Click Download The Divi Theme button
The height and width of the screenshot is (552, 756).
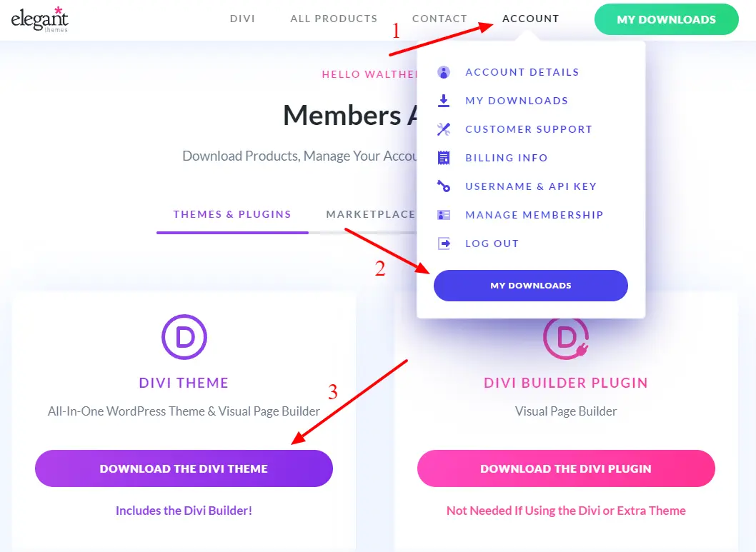click(x=184, y=468)
